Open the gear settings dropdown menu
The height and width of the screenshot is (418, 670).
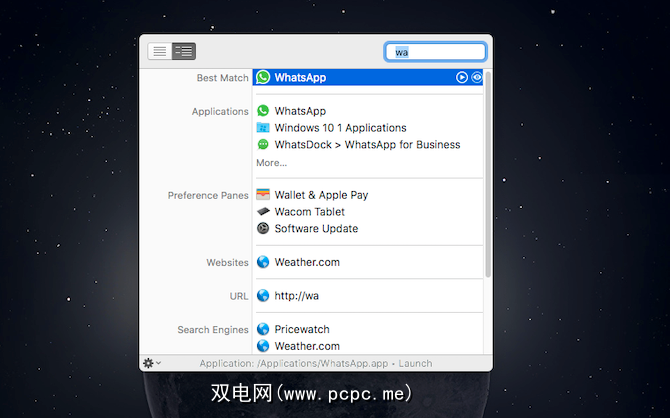[x=152, y=363]
